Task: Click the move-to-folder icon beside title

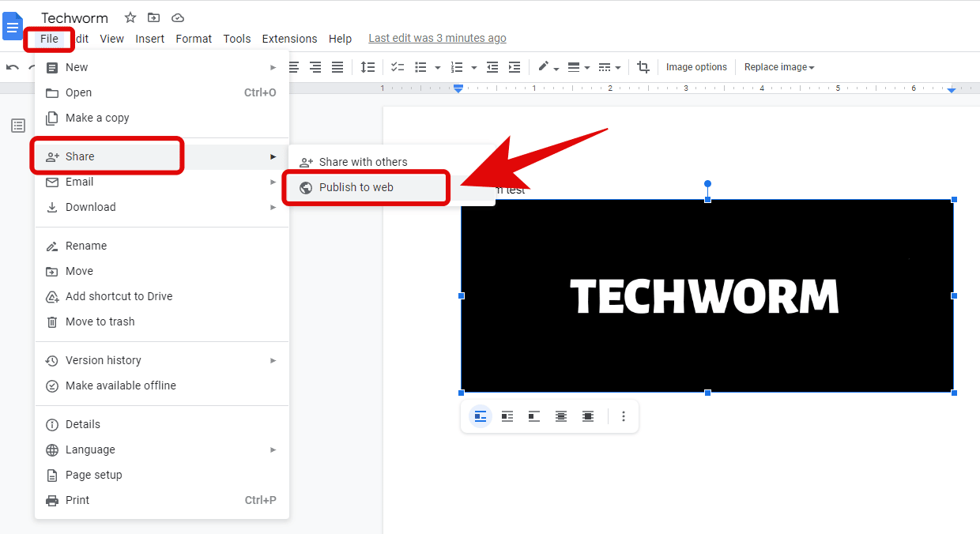Action: pyautogui.click(x=154, y=17)
